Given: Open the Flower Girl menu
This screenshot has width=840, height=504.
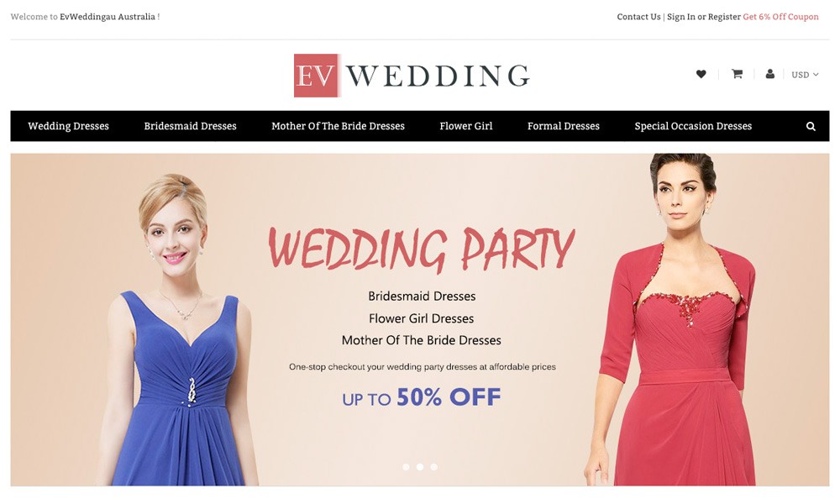Looking at the screenshot, I should [x=466, y=126].
